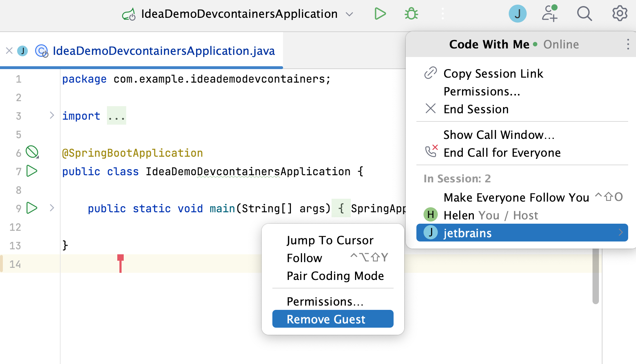The width and height of the screenshot is (636, 364).
Task: Expand the folded import section
Action: [52, 115]
